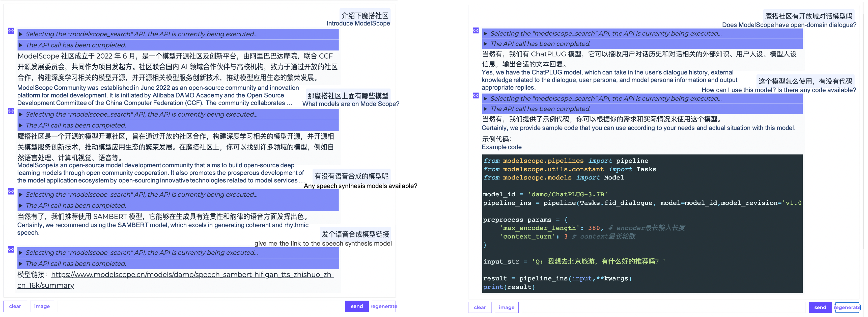868x317 pixels.
Task: Expand the 'API call has been completed' row above 模型链接
Action: click(x=178, y=264)
